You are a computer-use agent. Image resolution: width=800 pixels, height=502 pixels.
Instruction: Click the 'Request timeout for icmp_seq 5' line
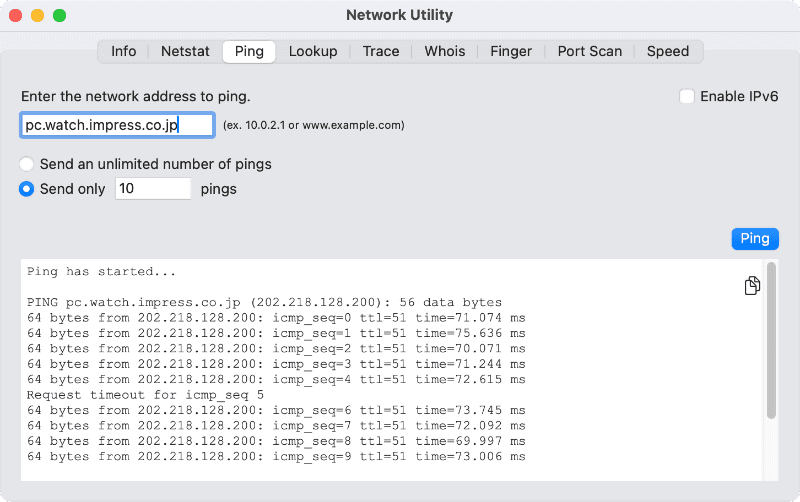145,395
